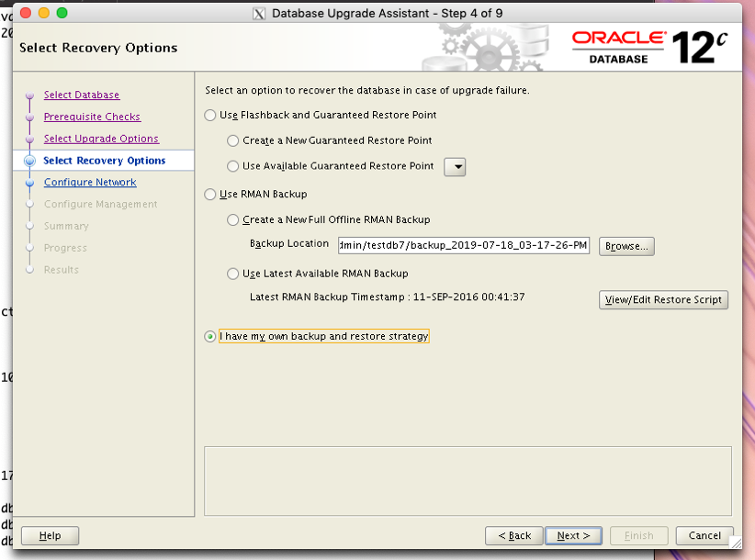Close the window with red button
Image resolution: width=755 pixels, height=560 pixels.
pyautogui.click(x=26, y=13)
